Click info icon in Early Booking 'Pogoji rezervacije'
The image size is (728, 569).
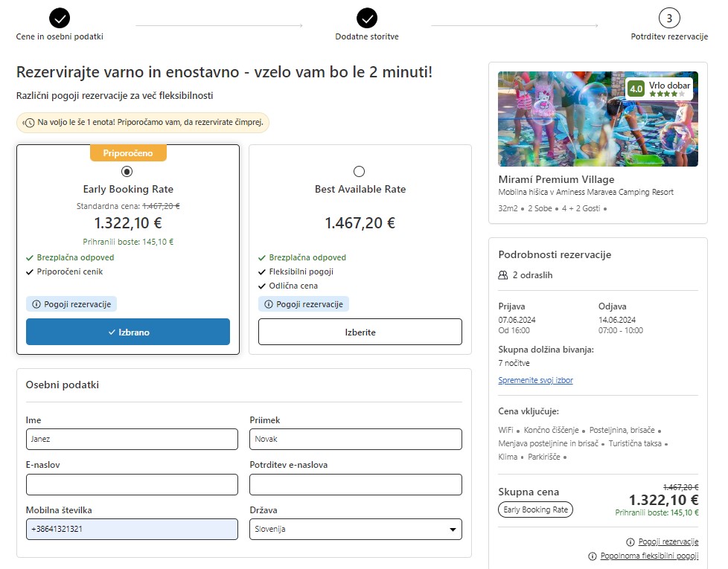point(36,304)
